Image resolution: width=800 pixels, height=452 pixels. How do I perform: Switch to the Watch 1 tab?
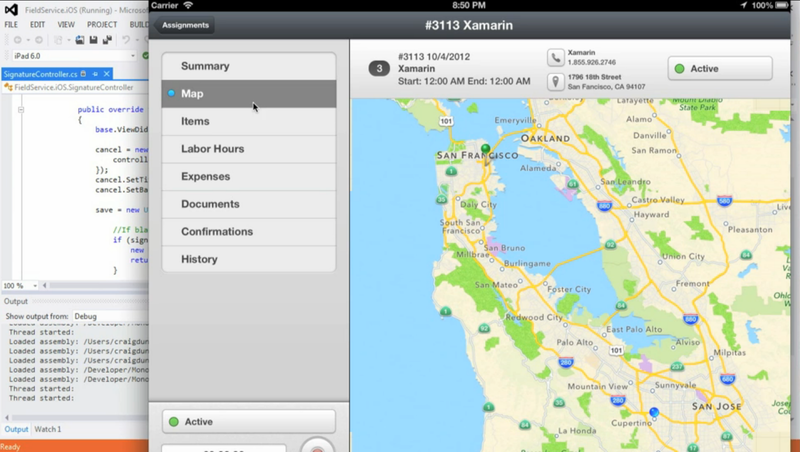click(x=47, y=429)
